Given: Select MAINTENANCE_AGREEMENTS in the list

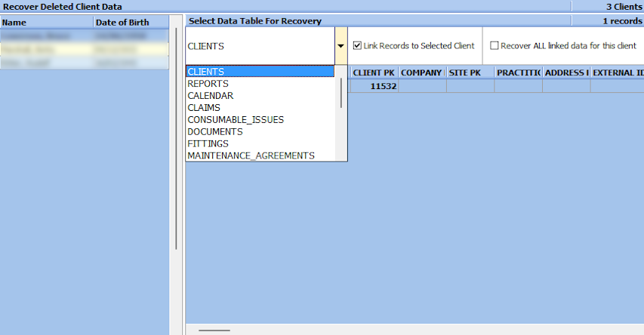Looking at the screenshot, I should (260, 155).
